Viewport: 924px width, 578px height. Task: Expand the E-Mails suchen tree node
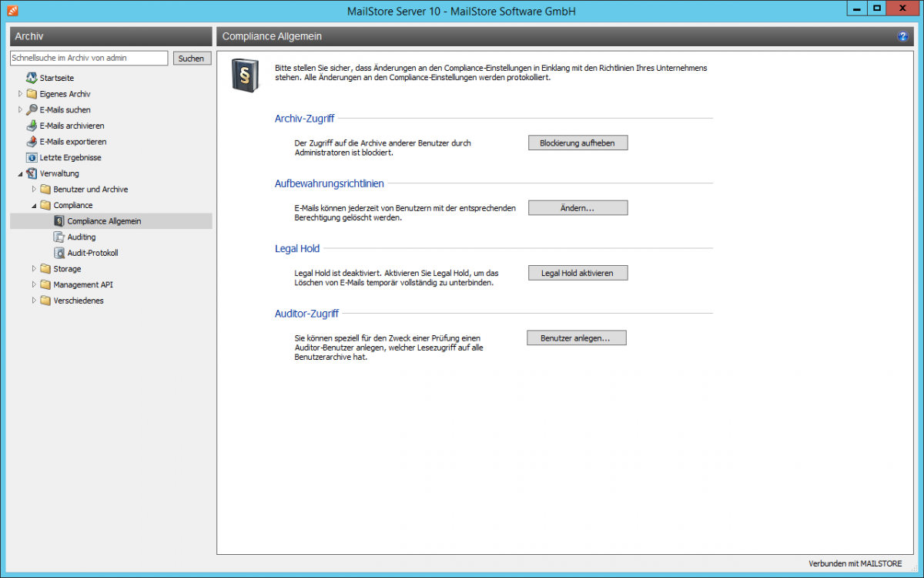click(21, 109)
